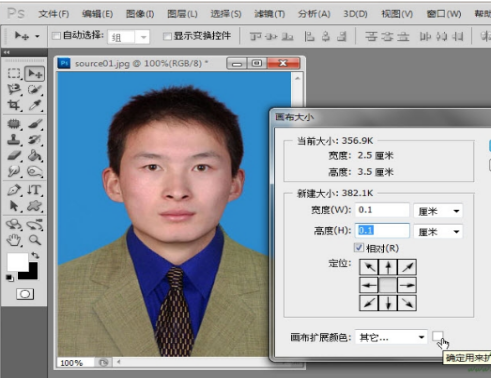The height and width of the screenshot is (378, 492).
Task: Anchor canvas to middle-right arrow
Action: click(x=407, y=285)
